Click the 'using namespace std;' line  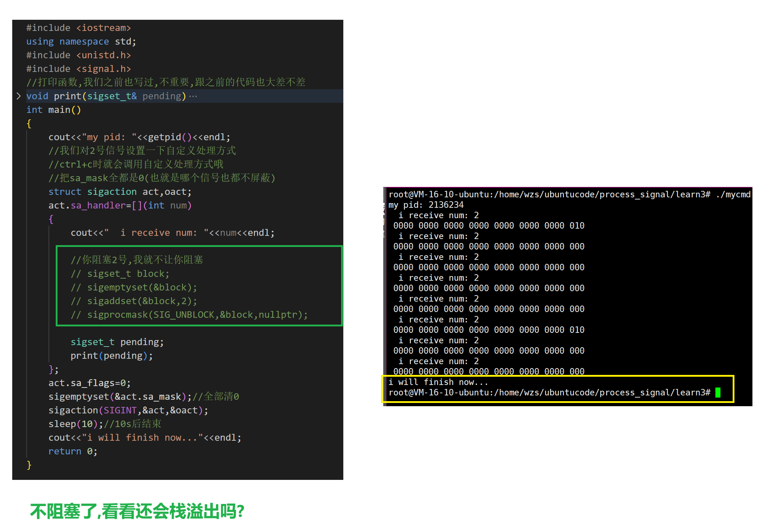(81, 41)
